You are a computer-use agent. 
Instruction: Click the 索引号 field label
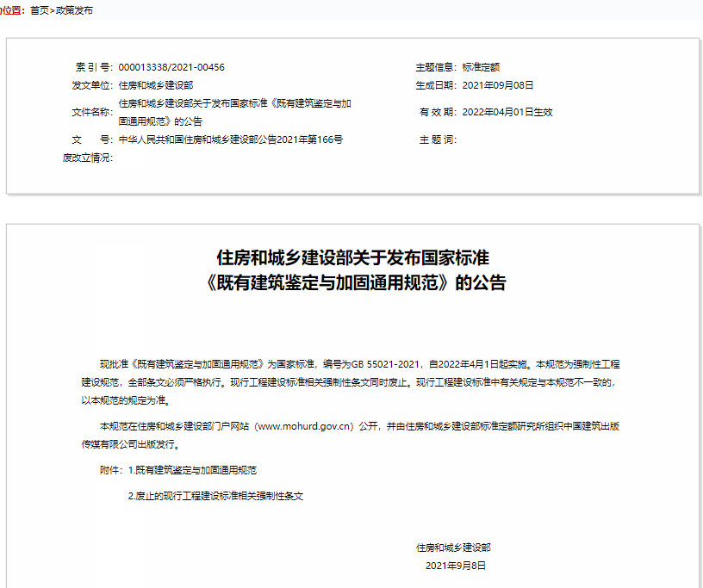[x=94, y=67]
